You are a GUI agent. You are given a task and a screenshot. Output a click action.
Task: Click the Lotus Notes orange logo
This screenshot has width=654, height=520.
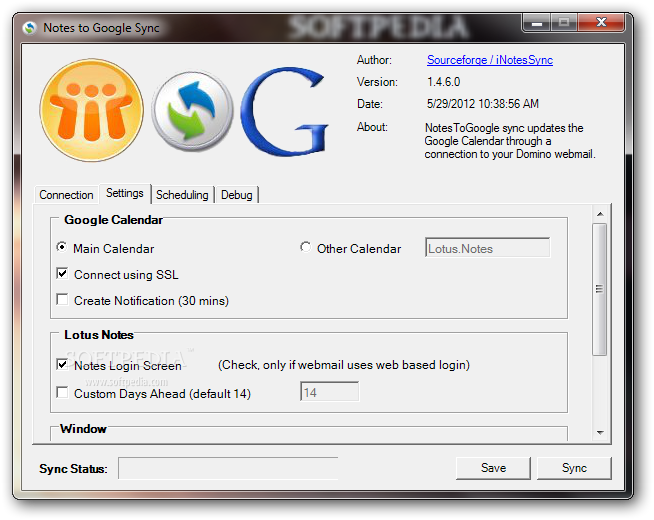[91, 110]
